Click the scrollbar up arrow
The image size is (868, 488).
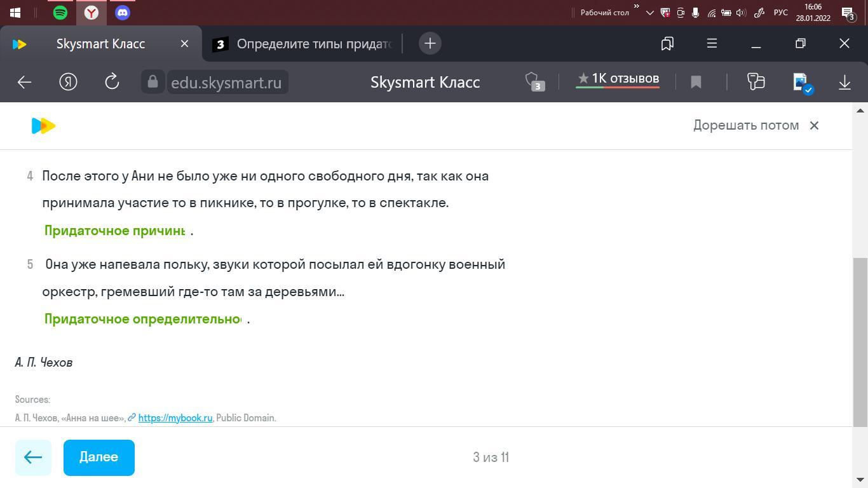tap(860, 111)
